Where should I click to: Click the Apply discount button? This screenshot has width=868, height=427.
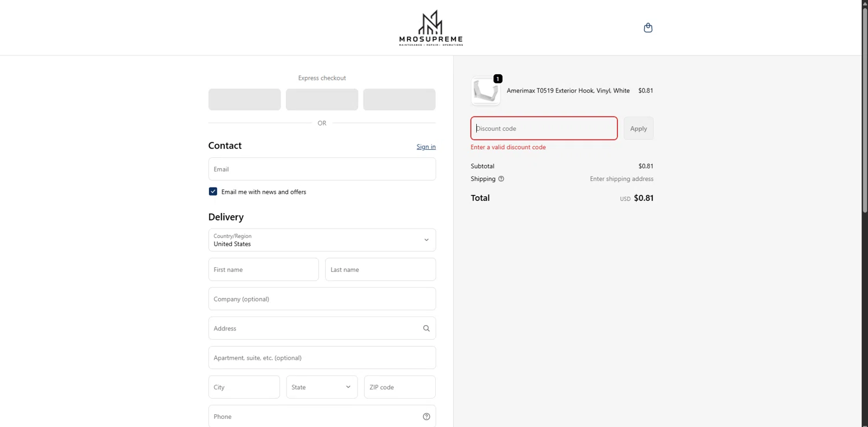[x=638, y=128]
